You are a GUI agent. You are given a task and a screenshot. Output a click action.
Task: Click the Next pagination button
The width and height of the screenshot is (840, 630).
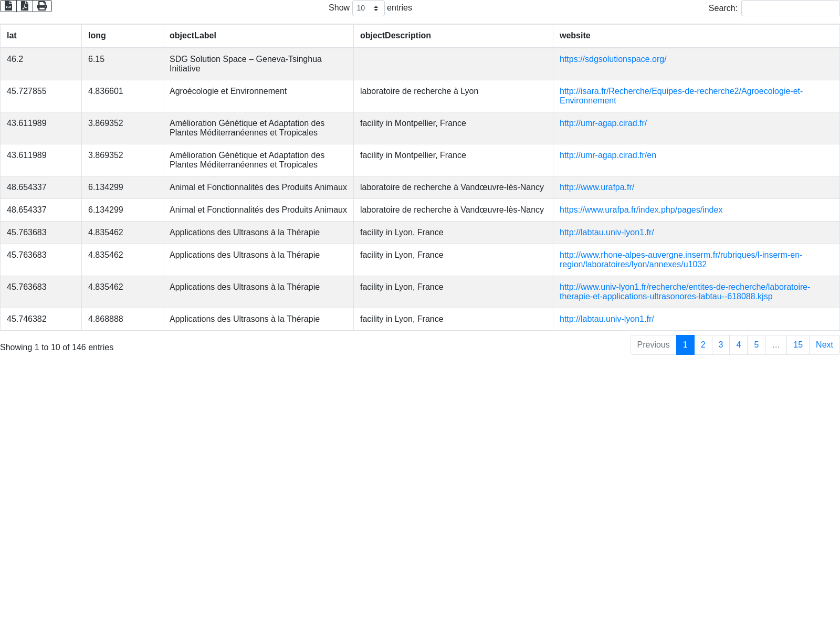click(824, 345)
